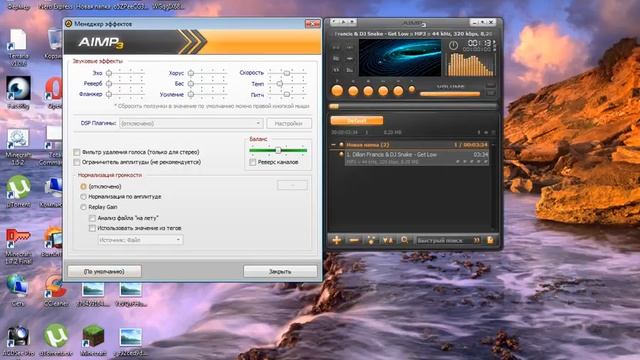Click the small orange button beside the volume bar
The width and height of the screenshot is (640, 360).
point(412,89)
